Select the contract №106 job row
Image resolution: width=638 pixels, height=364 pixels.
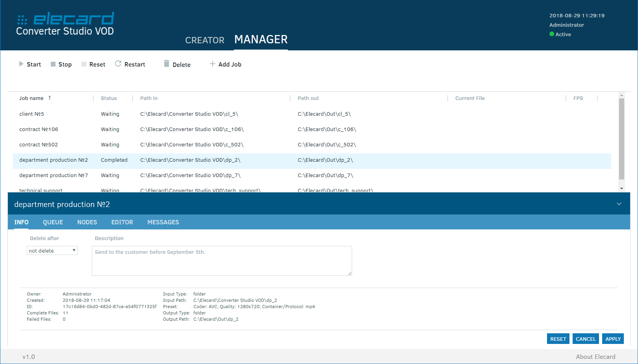pyautogui.click(x=39, y=129)
